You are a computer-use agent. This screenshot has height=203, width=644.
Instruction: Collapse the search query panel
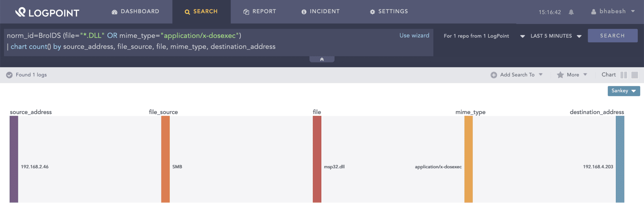pyautogui.click(x=322, y=59)
